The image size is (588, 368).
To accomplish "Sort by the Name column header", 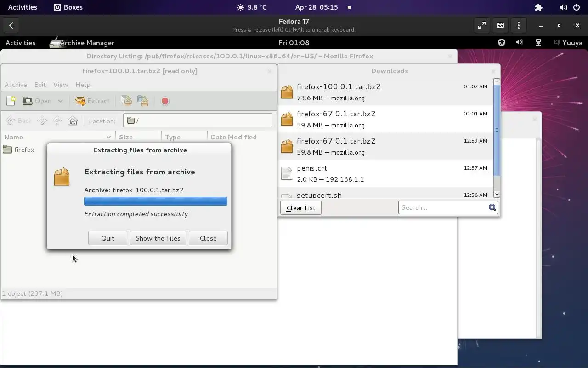I will point(58,137).
